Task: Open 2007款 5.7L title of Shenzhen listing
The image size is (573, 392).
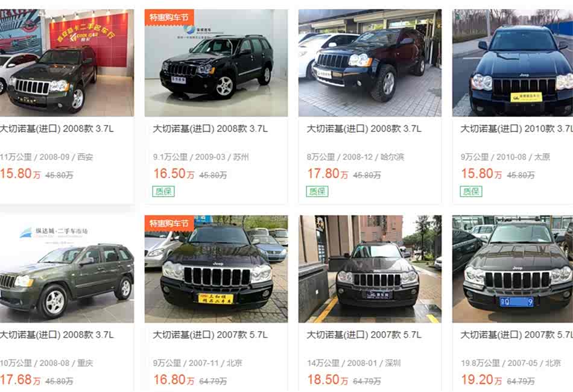Action: (364, 335)
